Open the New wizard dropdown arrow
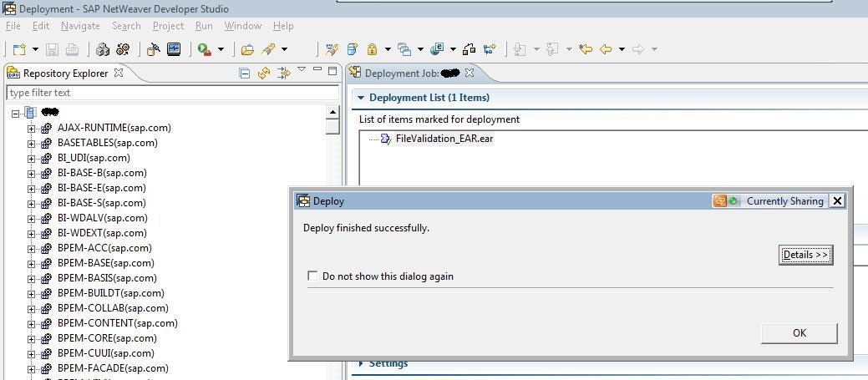This screenshot has height=380, width=868. click(35, 50)
